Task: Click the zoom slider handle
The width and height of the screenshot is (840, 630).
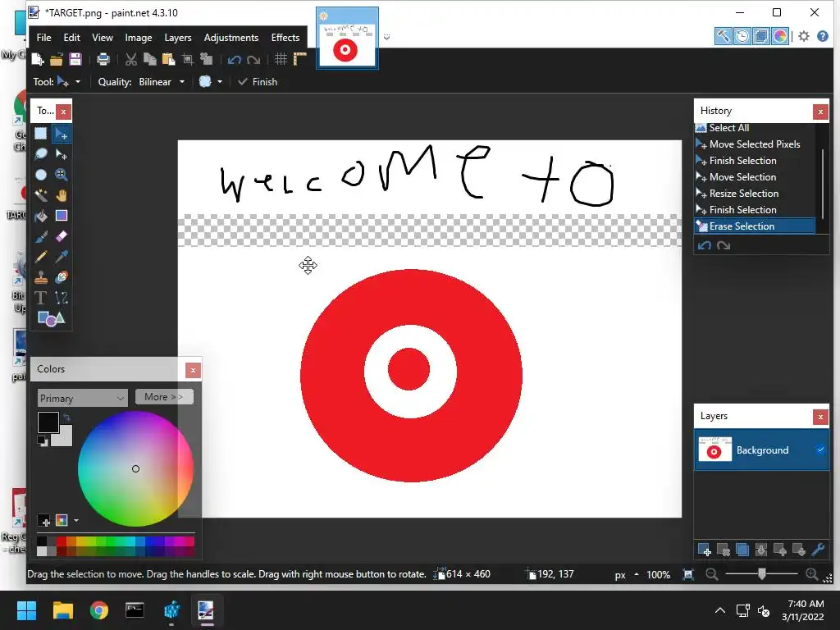Action: click(762, 574)
